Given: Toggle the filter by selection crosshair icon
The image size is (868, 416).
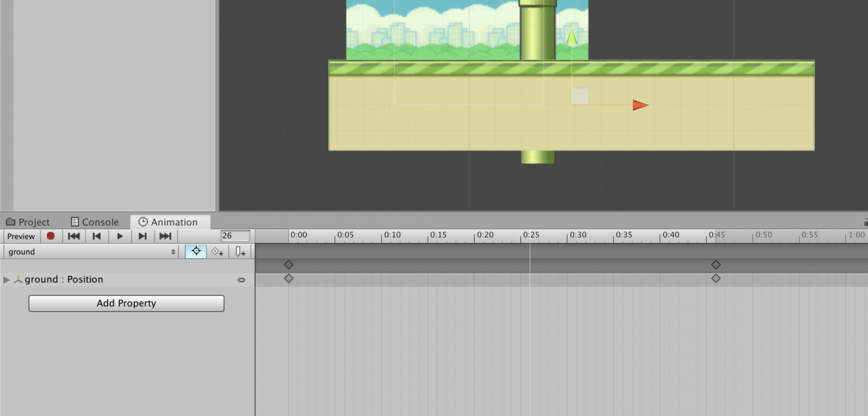Looking at the screenshot, I should coord(196,252).
